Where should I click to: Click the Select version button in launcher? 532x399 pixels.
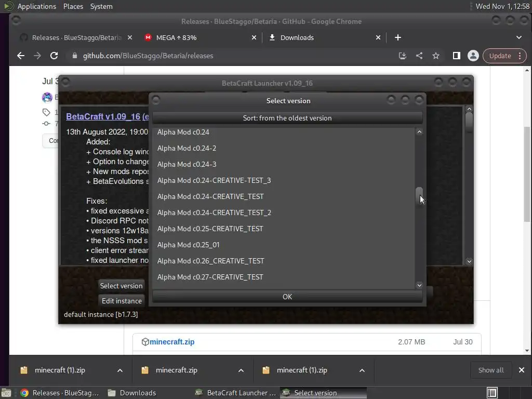pyautogui.click(x=122, y=286)
